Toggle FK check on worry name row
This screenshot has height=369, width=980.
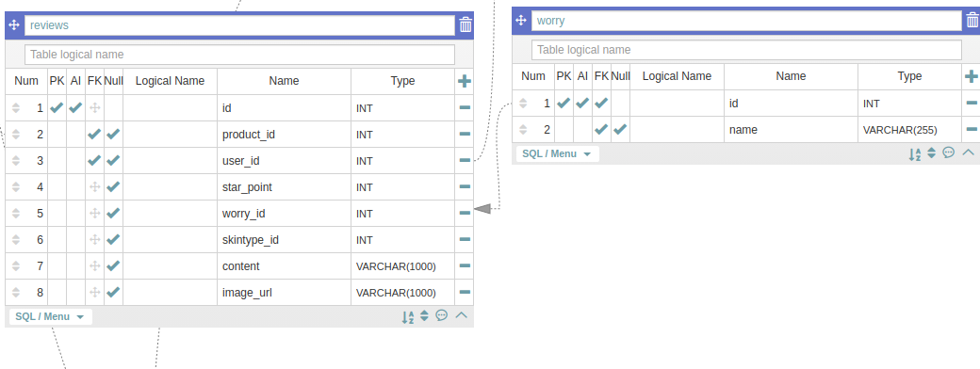(x=601, y=129)
